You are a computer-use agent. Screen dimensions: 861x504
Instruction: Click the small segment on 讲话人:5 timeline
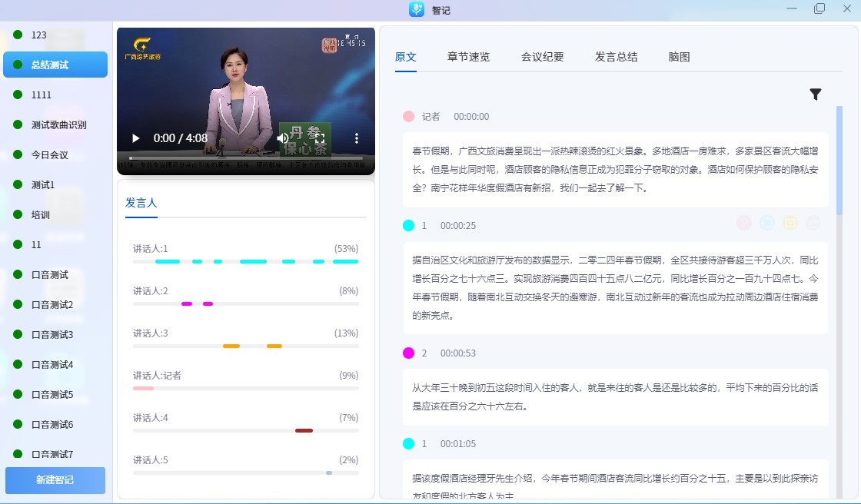click(329, 472)
